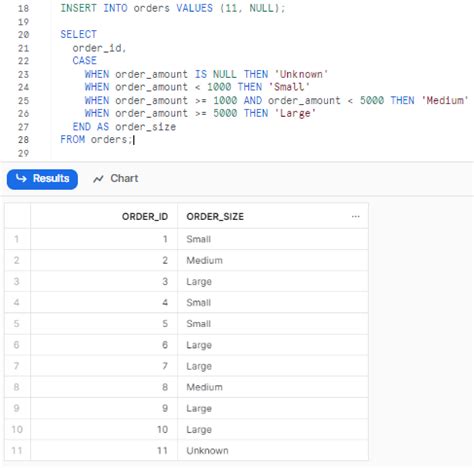Select the Unknown cell in row 11

point(273,451)
